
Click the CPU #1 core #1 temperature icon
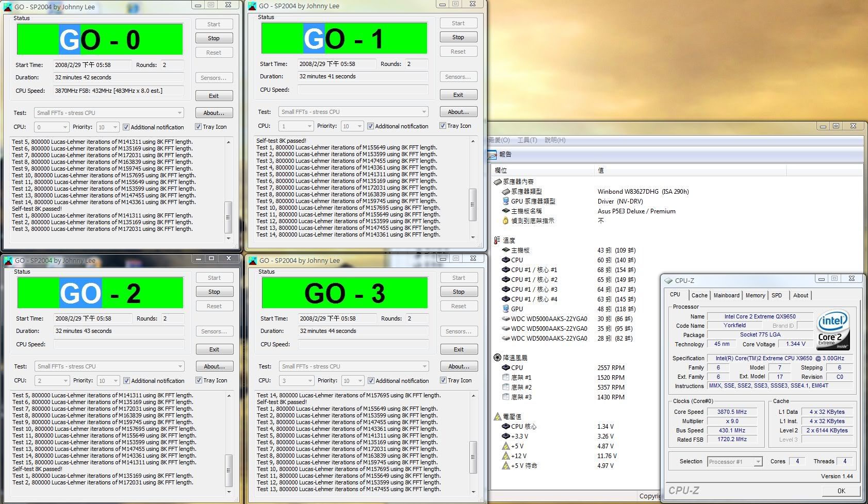click(x=506, y=270)
